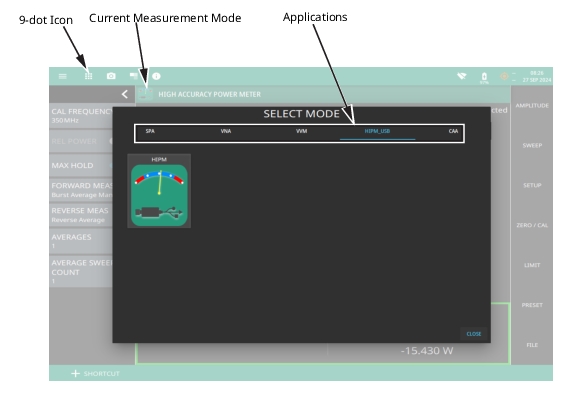Open the battery status icon
This screenshot has width=563, height=394.
pyautogui.click(x=484, y=77)
